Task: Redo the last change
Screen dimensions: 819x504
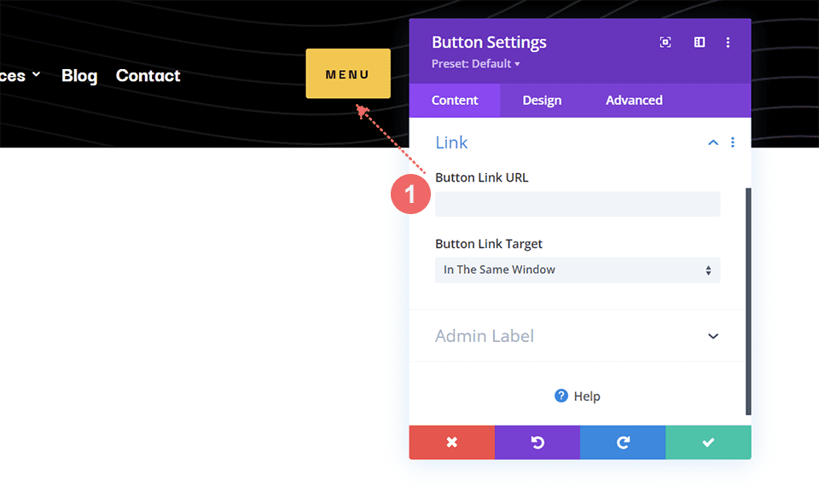Action: 622,442
